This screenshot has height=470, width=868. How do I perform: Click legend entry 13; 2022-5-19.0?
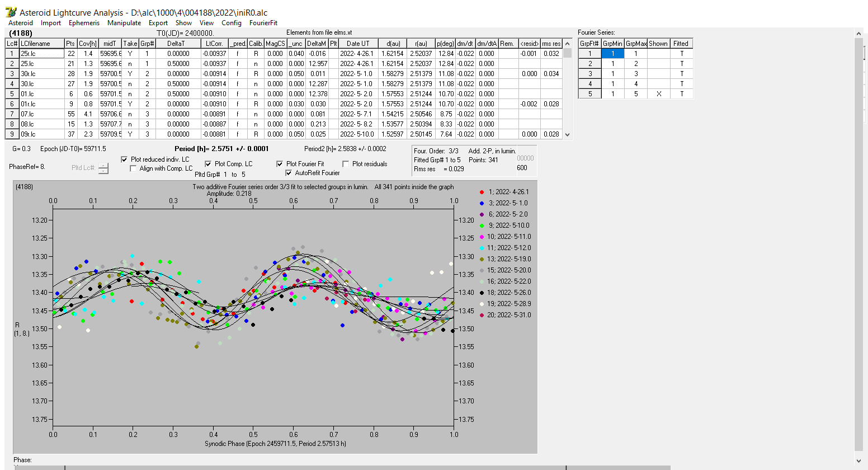pyautogui.click(x=509, y=259)
